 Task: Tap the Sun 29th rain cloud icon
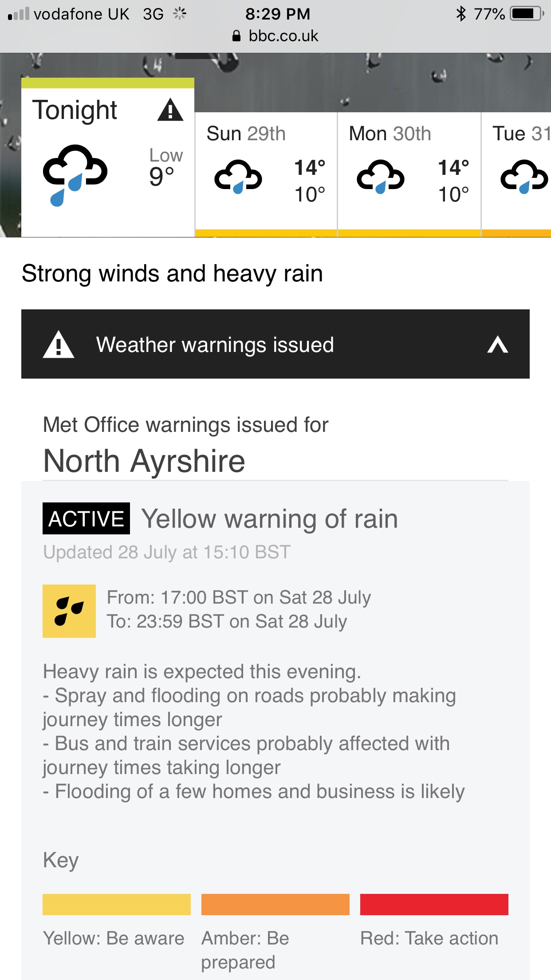238,177
